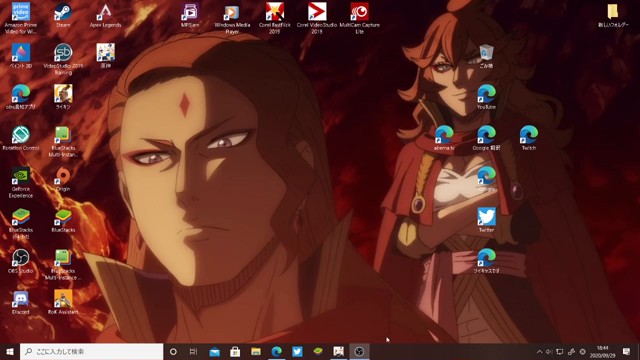Select the new folder on the desktop
The width and height of the screenshot is (640, 360).
point(613,16)
